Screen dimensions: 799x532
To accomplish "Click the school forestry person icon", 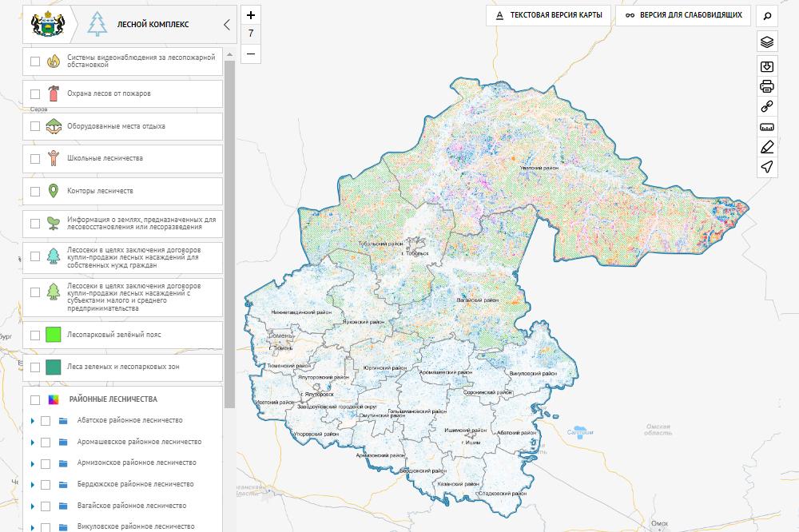I will point(54,158).
